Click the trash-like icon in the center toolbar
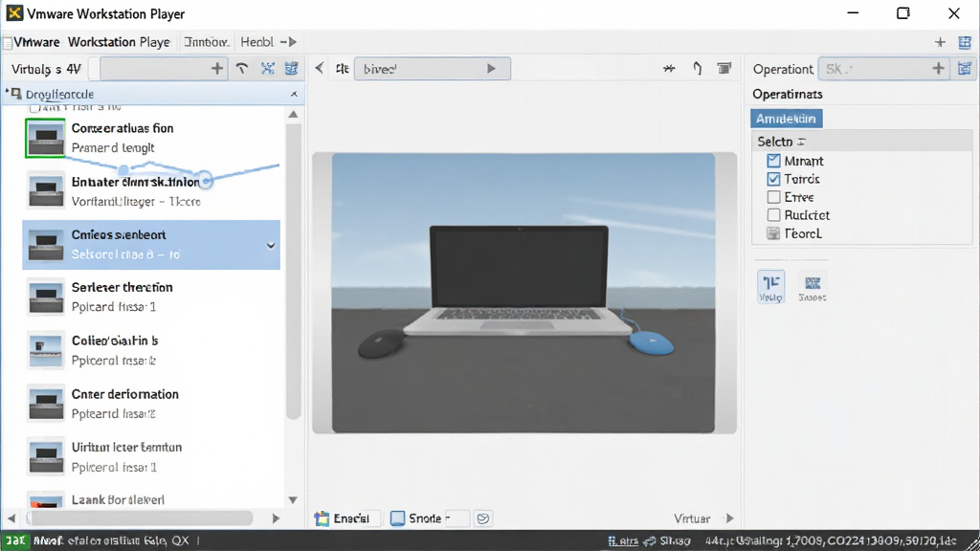 coord(724,68)
